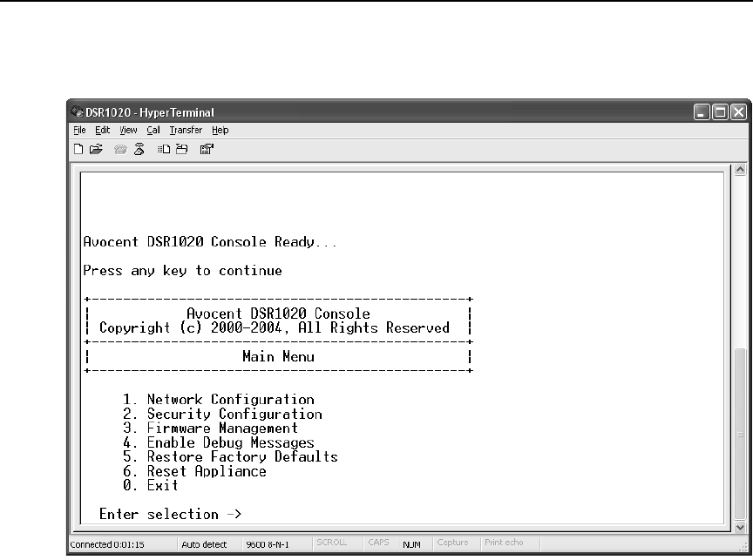Click the '2. Security Configuration' line
The image size is (753, 560).
point(222,414)
